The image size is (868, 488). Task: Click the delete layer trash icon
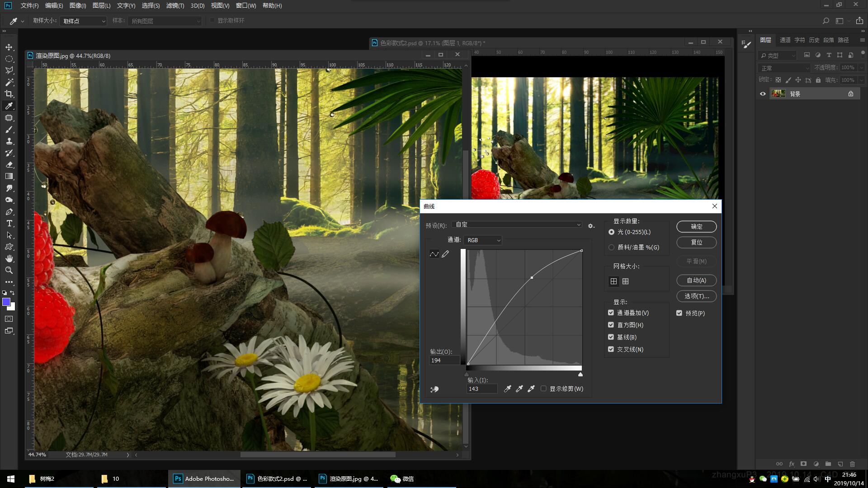(x=852, y=464)
